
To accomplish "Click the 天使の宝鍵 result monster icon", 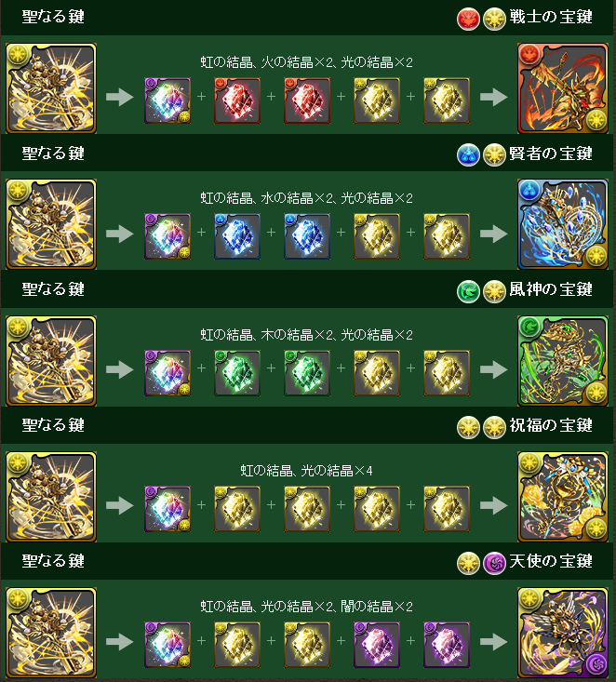I will 562,633.
